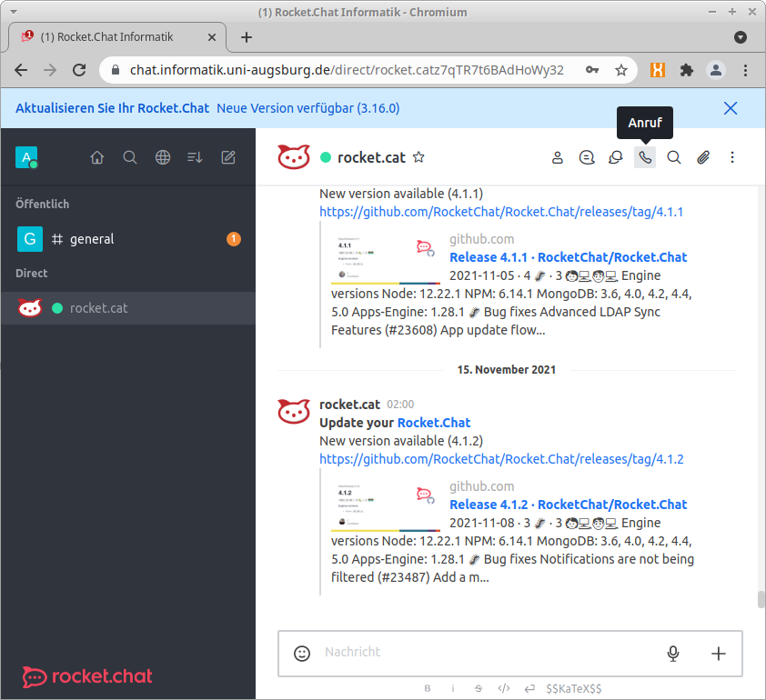Create new channel via pencil icon
The image size is (766, 700).
(228, 157)
